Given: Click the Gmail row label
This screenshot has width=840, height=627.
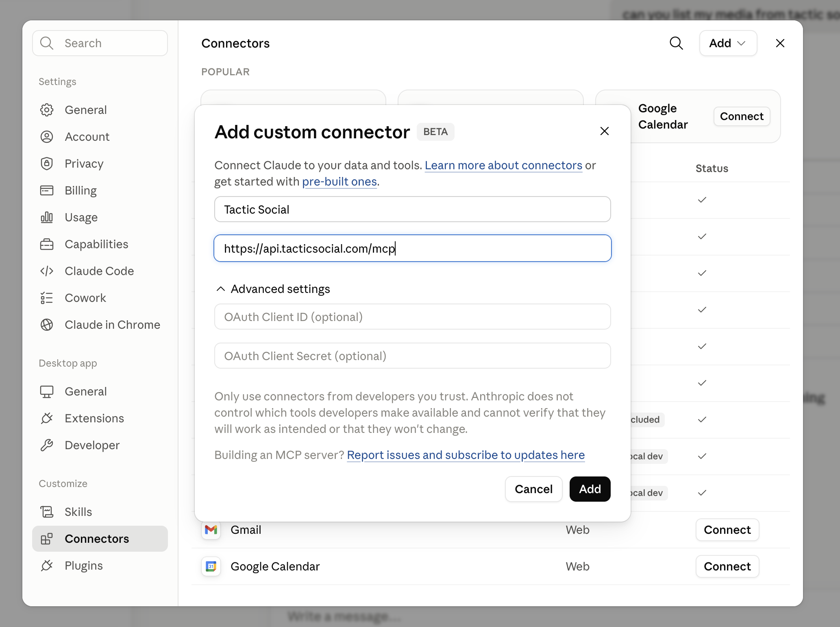Looking at the screenshot, I should [246, 530].
